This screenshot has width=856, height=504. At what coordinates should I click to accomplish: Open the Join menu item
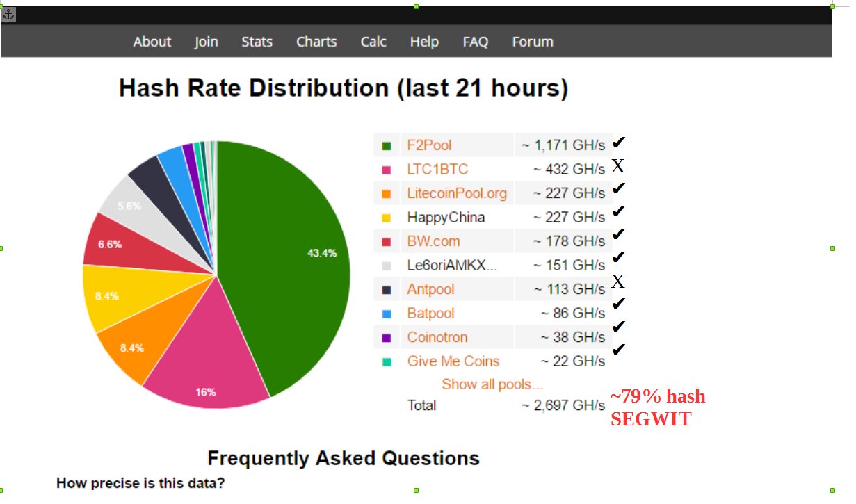point(207,42)
